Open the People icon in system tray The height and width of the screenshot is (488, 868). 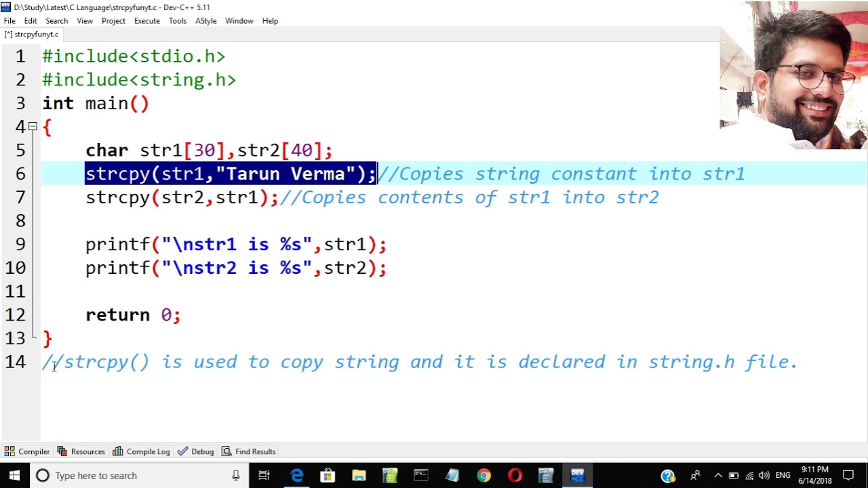pos(695,476)
